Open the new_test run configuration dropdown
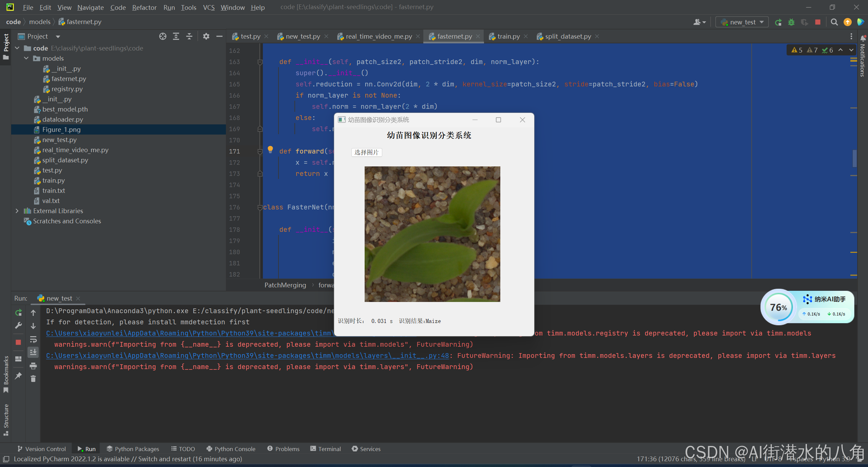The width and height of the screenshot is (868, 467). [x=742, y=22]
